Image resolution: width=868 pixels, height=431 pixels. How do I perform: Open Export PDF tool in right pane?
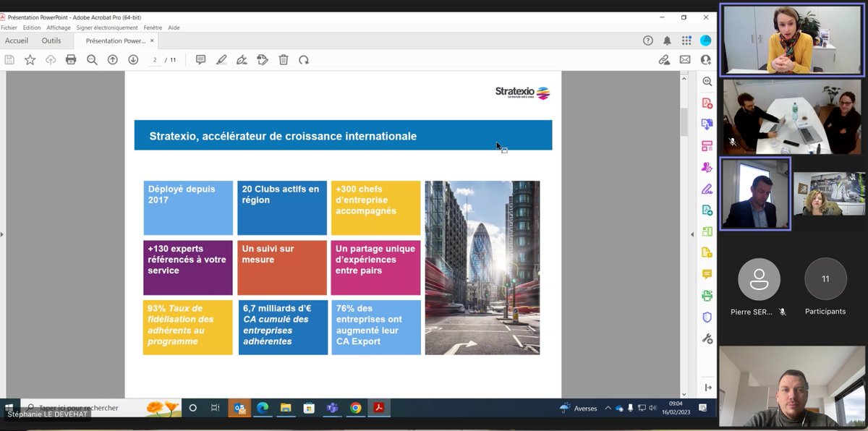point(707,124)
